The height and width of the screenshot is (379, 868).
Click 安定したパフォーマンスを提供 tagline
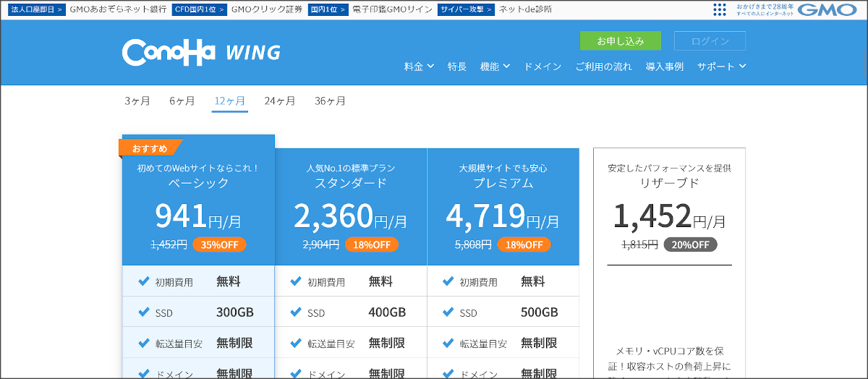669,168
